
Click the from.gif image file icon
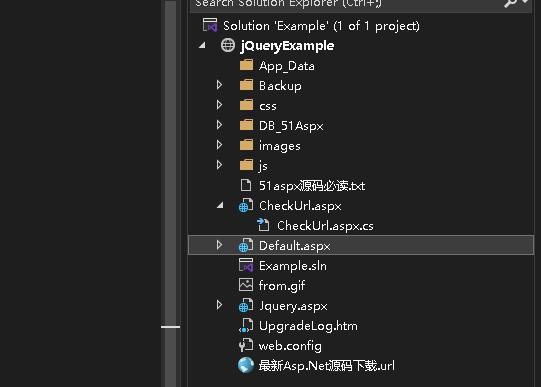point(246,285)
